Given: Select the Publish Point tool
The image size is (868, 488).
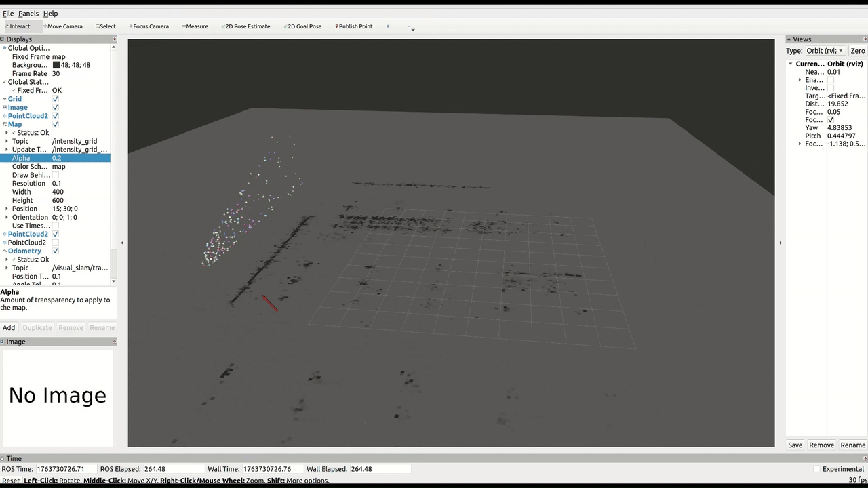Looking at the screenshot, I should pos(354,26).
